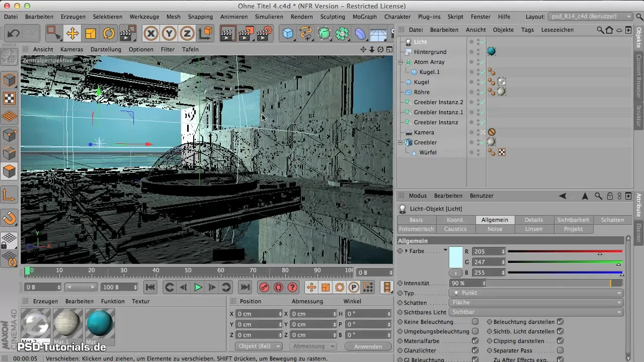Viewport: 644px width, 362px height.
Task: Open the Caustics tab
Action: [455, 229]
